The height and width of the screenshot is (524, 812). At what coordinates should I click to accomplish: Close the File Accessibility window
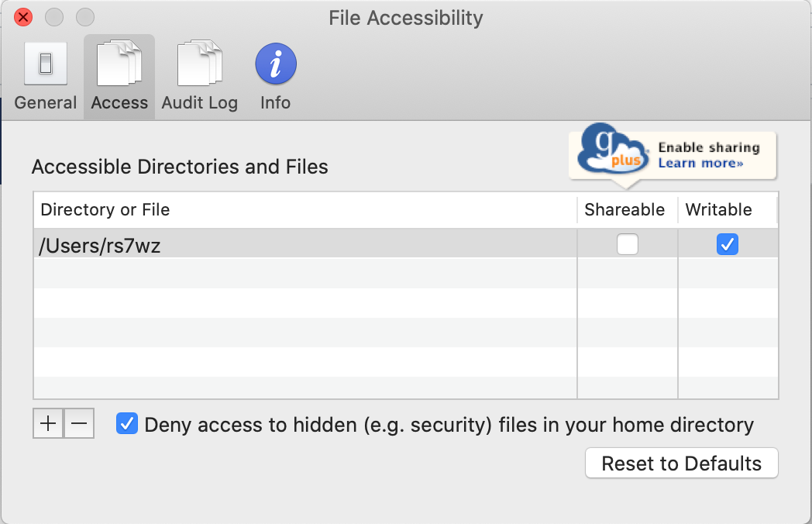[23, 16]
